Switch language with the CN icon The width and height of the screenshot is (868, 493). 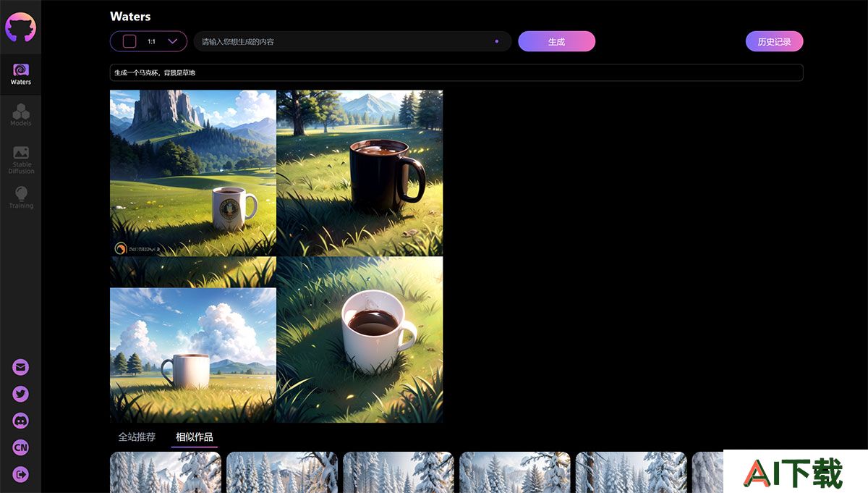20,448
